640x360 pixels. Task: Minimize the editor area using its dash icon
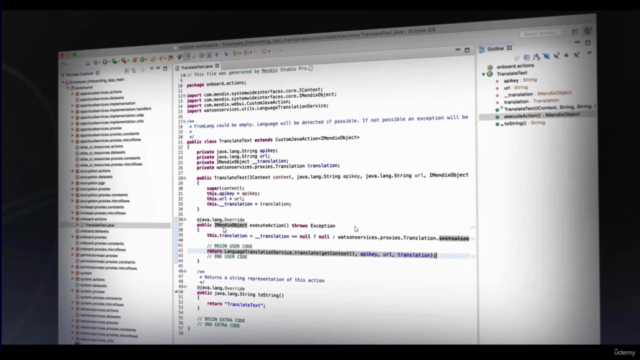pyautogui.click(x=458, y=49)
